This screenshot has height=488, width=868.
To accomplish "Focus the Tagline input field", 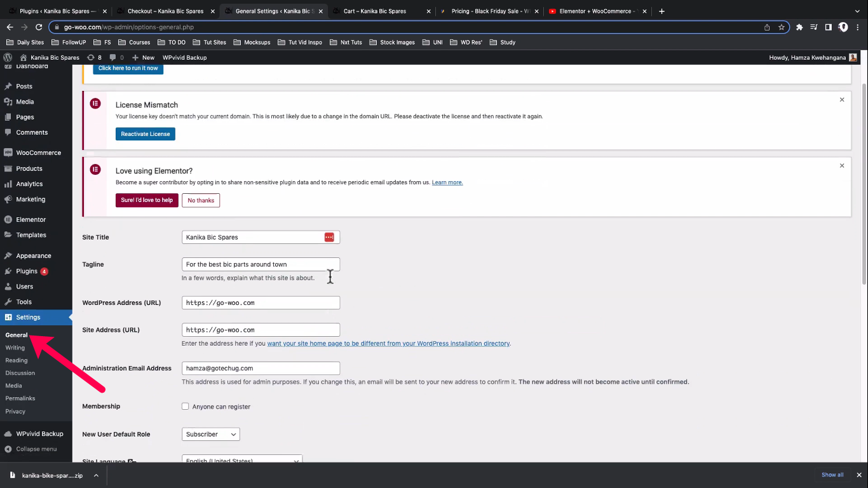I will click(x=261, y=264).
